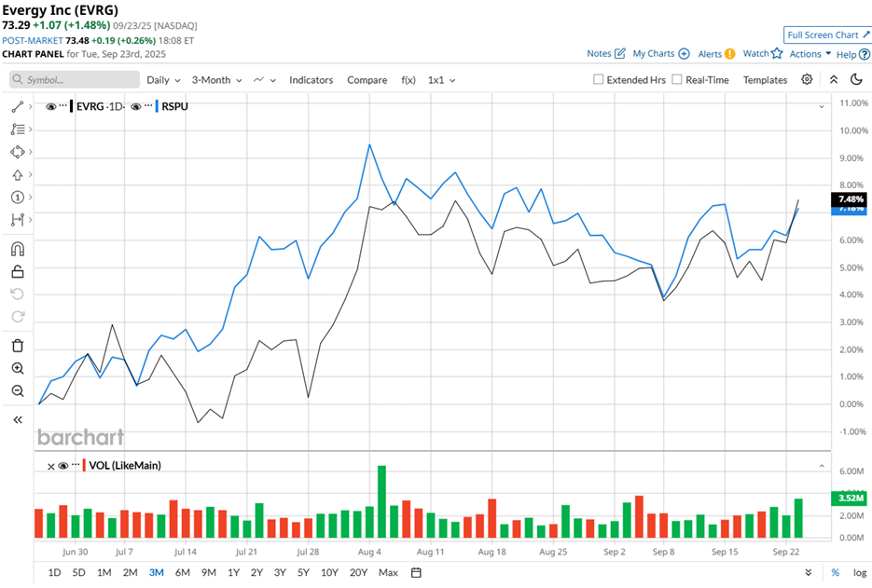Open the Alerts notification icon
This screenshot has width=872, height=588.
click(x=729, y=54)
